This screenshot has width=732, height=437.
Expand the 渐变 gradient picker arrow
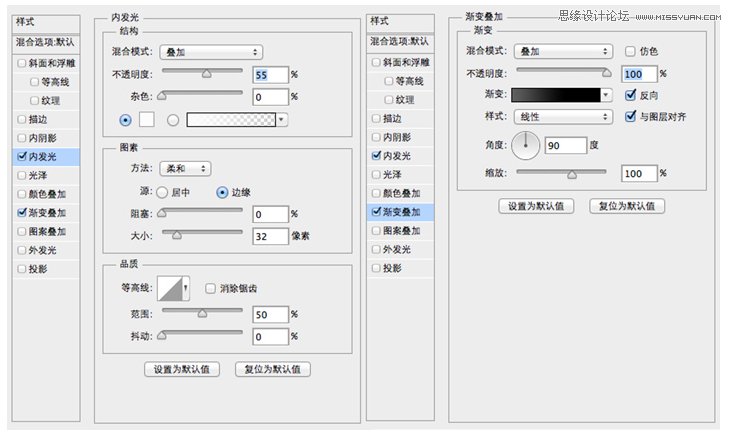(x=606, y=95)
